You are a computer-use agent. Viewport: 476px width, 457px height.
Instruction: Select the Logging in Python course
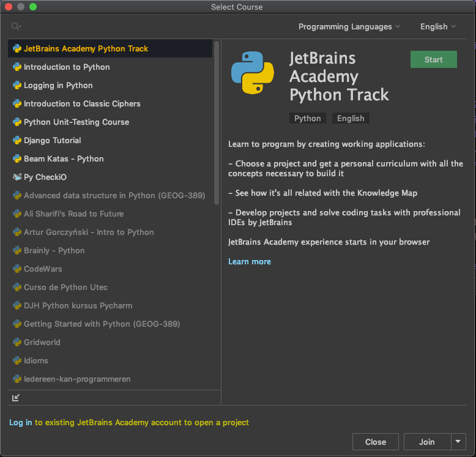(110, 85)
